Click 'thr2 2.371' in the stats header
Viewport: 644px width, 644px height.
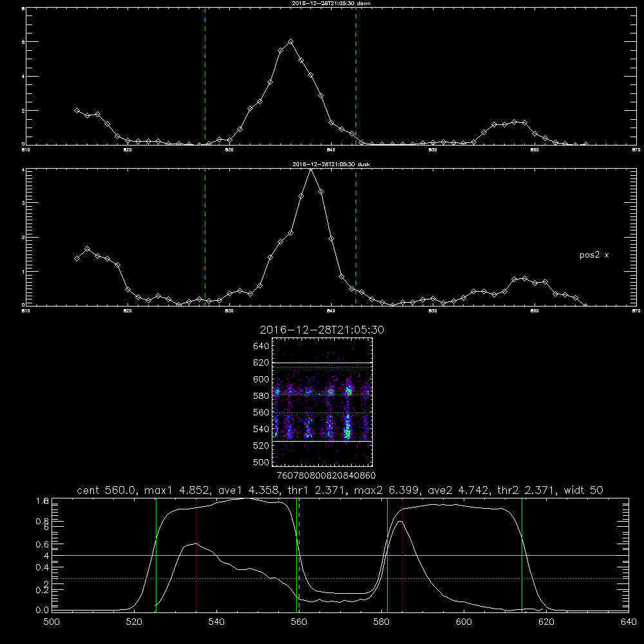[527, 490]
